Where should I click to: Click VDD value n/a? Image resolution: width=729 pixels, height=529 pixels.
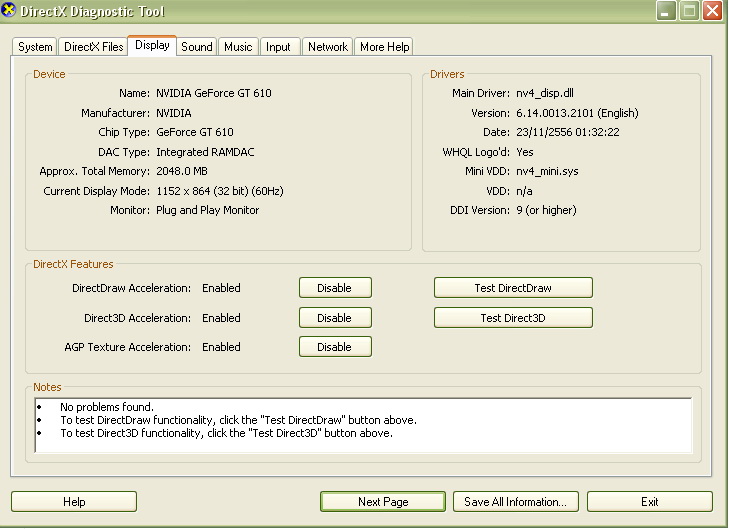[x=524, y=191]
